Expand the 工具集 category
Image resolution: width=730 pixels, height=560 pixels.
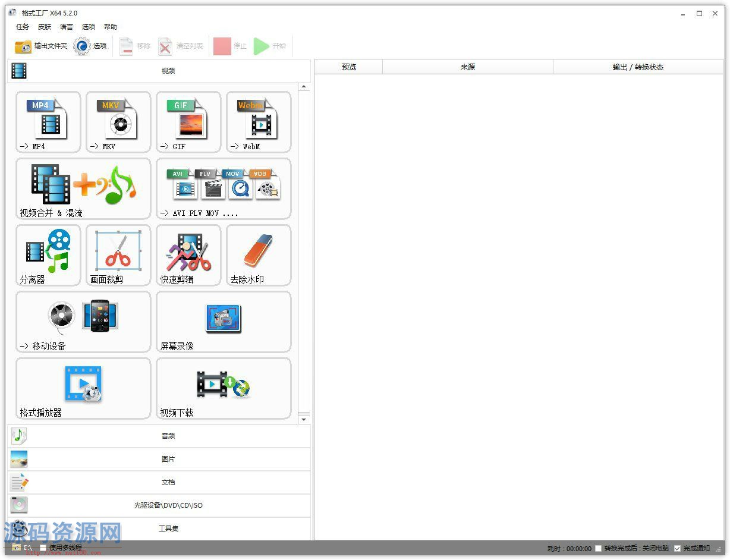tap(159, 528)
